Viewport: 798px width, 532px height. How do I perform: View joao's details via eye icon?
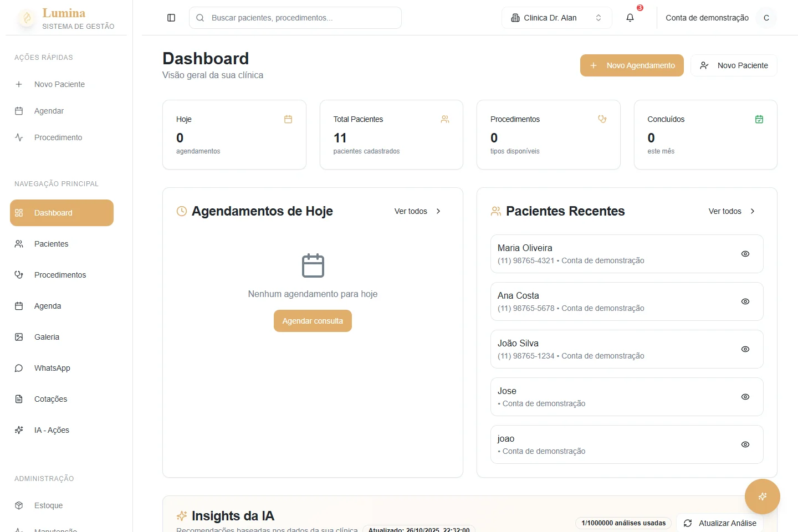(x=745, y=444)
